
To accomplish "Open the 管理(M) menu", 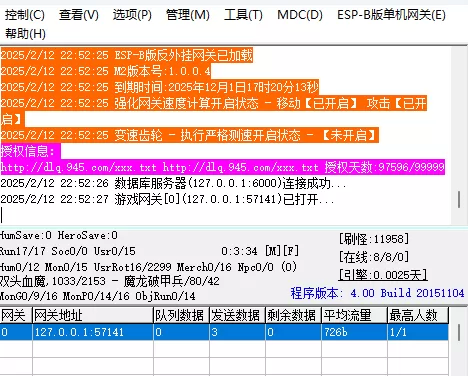I will click(188, 15).
